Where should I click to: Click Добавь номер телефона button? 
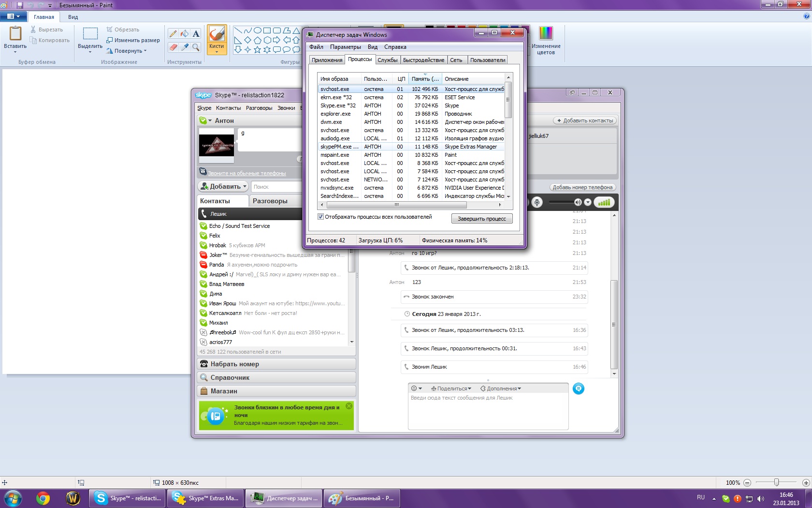point(582,187)
